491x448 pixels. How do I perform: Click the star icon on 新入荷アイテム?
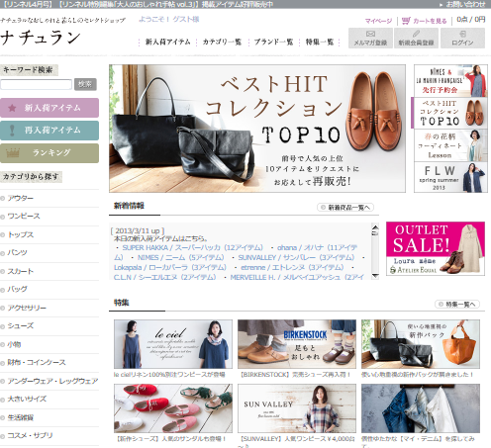click(12, 108)
